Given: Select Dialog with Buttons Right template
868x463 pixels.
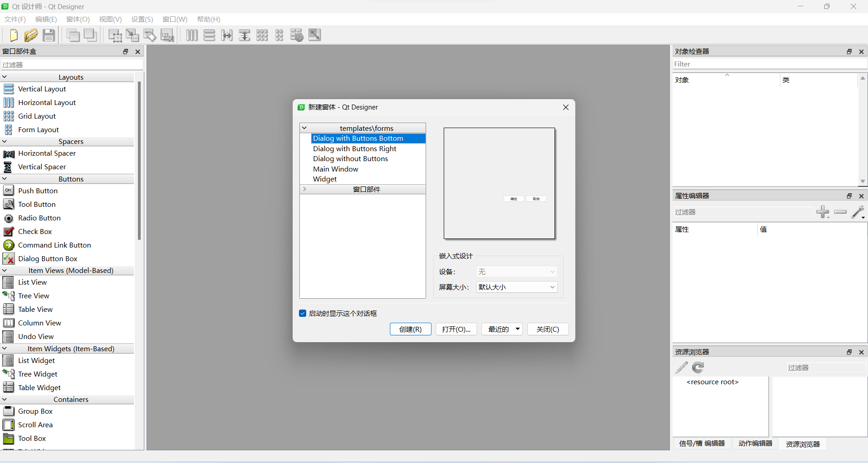Looking at the screenshot, I should (355, 148).
